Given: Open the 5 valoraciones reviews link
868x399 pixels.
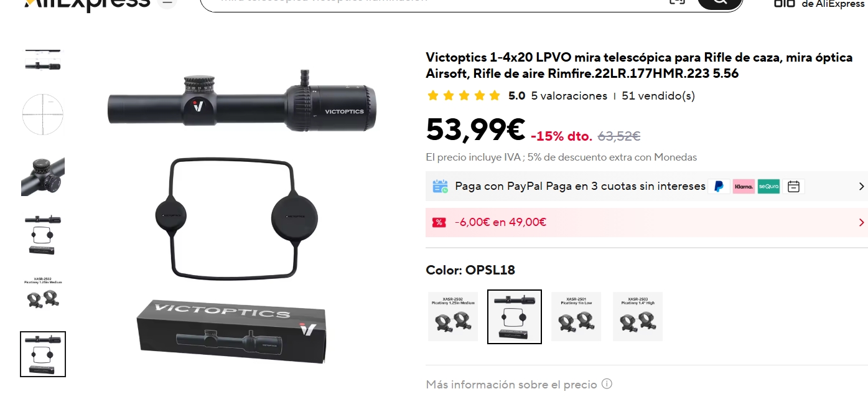Looking at the screenshot, I should [569, 96].
